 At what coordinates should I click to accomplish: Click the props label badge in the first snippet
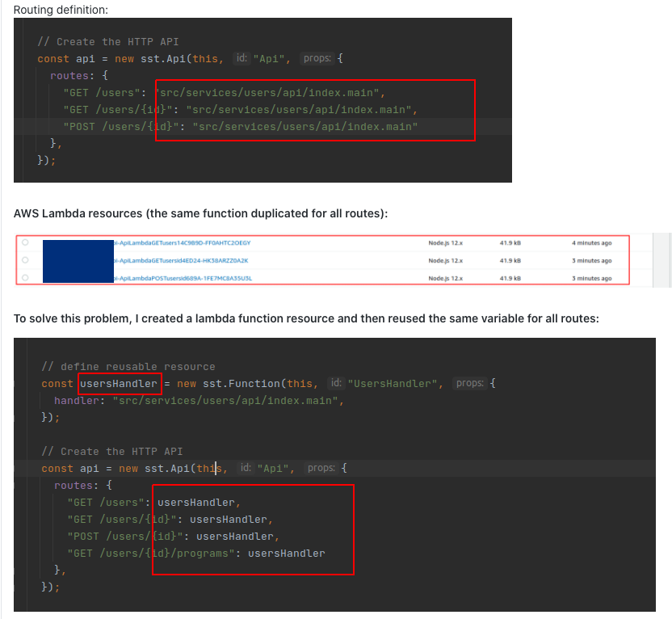[x=317, y=57]
